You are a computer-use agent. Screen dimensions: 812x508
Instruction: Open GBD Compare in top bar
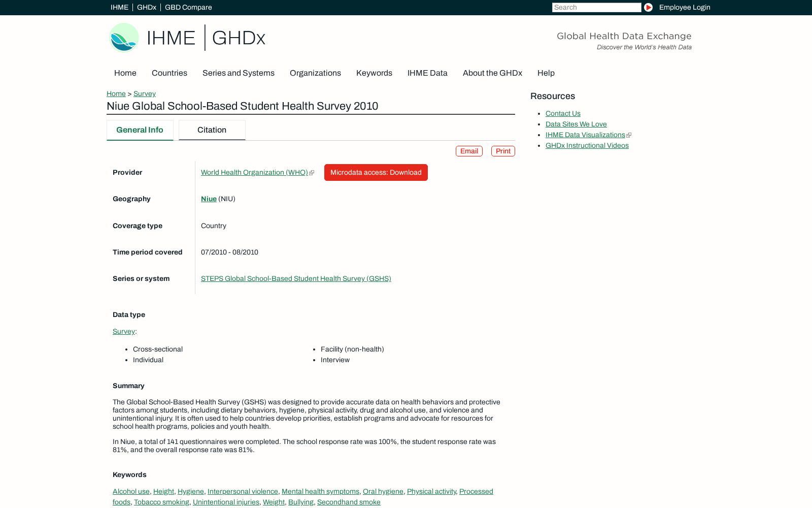click(188, 7)
